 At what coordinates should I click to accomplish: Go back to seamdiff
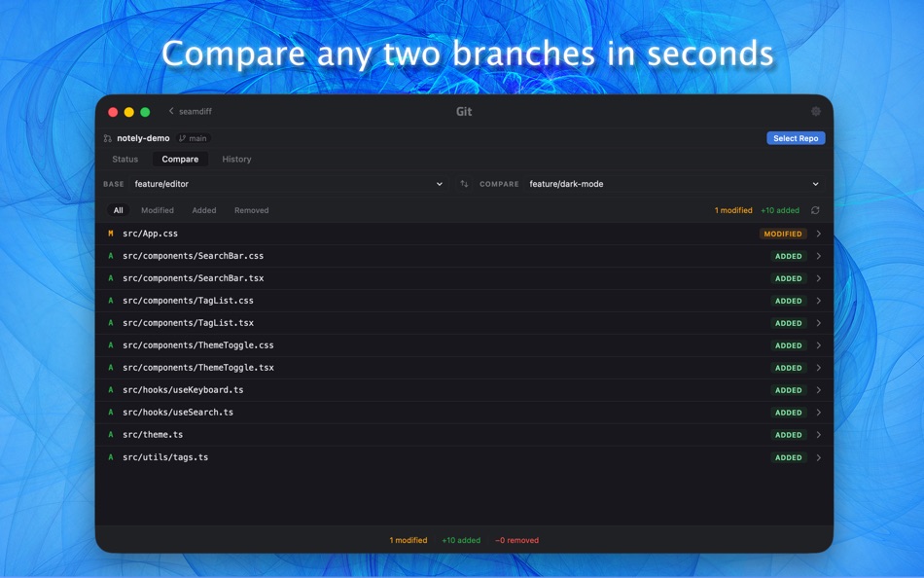pos(190,111)
